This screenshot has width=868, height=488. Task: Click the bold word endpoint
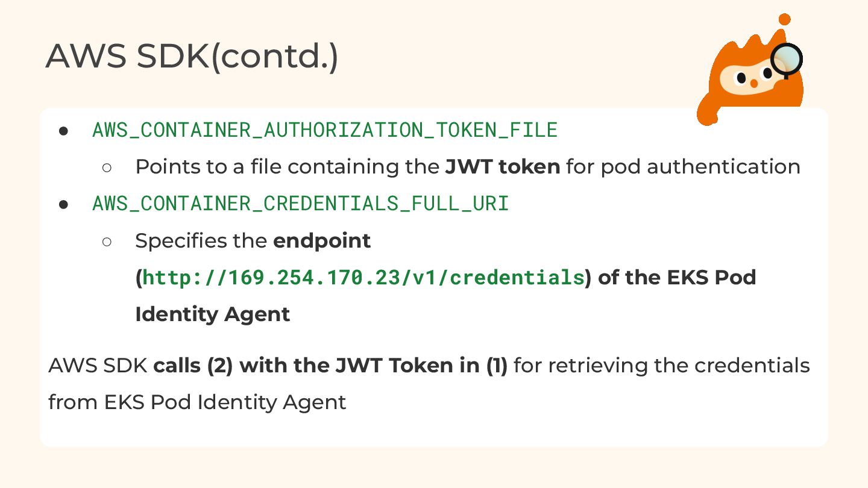(x=322, y=241)
